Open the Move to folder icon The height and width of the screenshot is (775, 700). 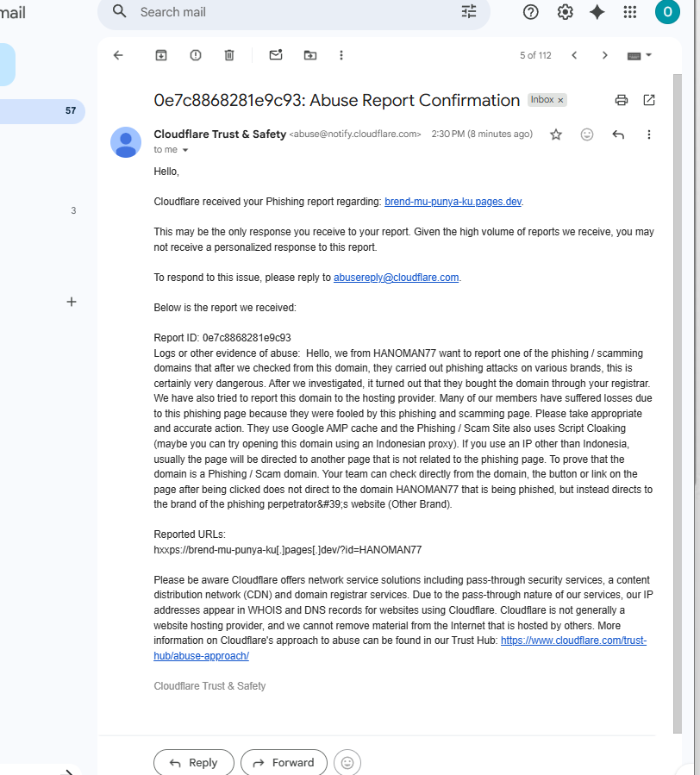tap(310, 55)
